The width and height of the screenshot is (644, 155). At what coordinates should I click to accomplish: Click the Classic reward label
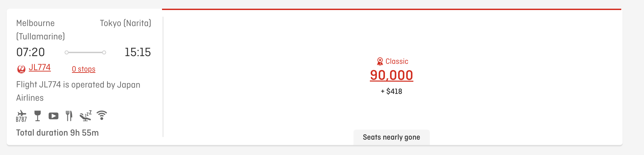click(x=397, y=61)
